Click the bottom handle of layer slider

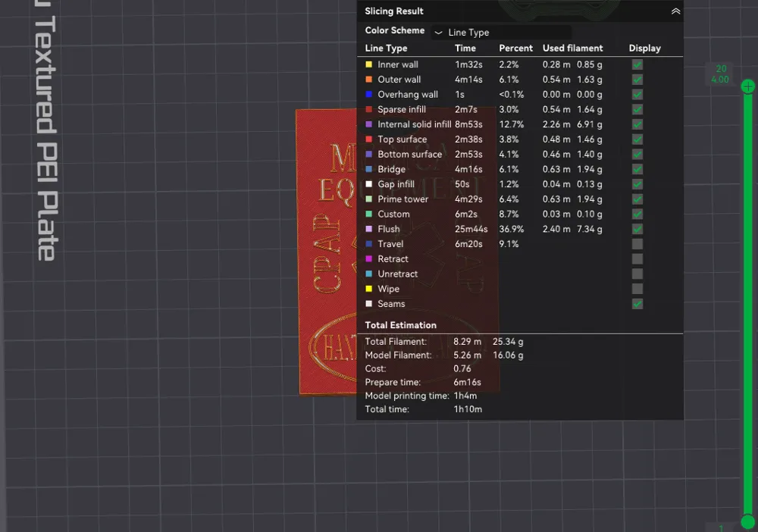click(748, 521)
